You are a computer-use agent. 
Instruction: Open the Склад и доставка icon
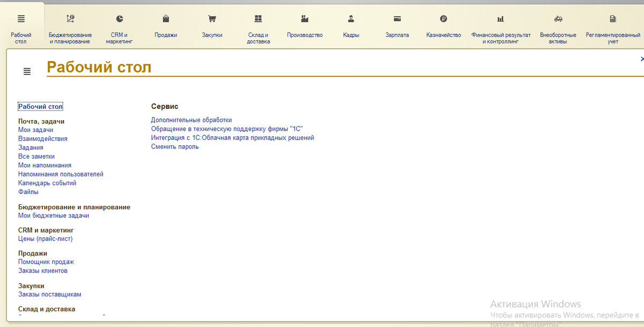(x=258, y=19)
